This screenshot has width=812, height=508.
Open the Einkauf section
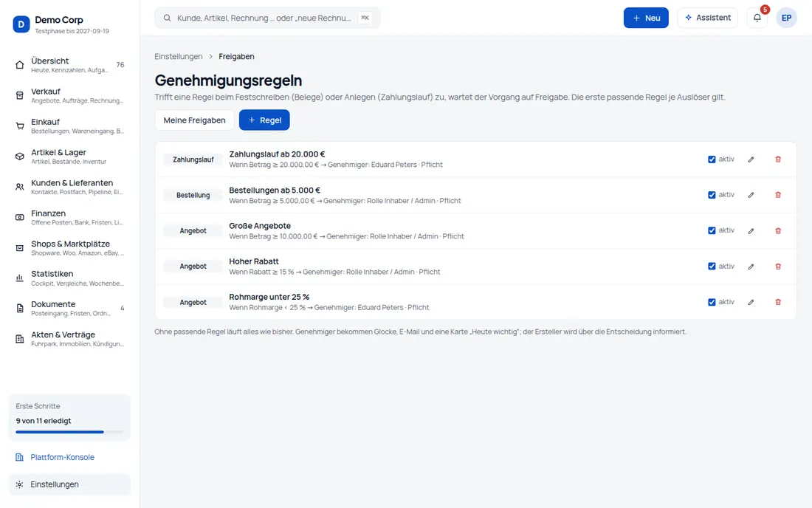point(69,126)
